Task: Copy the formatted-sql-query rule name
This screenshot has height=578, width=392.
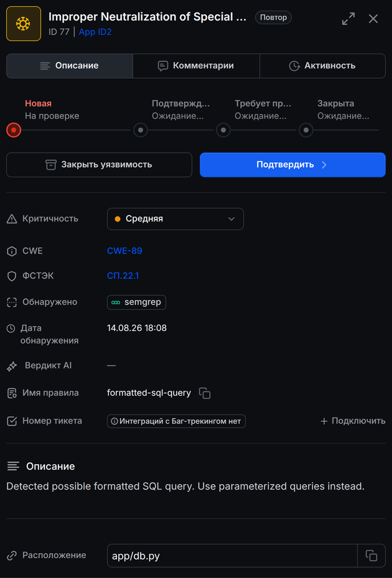Action: click(205, 393)
